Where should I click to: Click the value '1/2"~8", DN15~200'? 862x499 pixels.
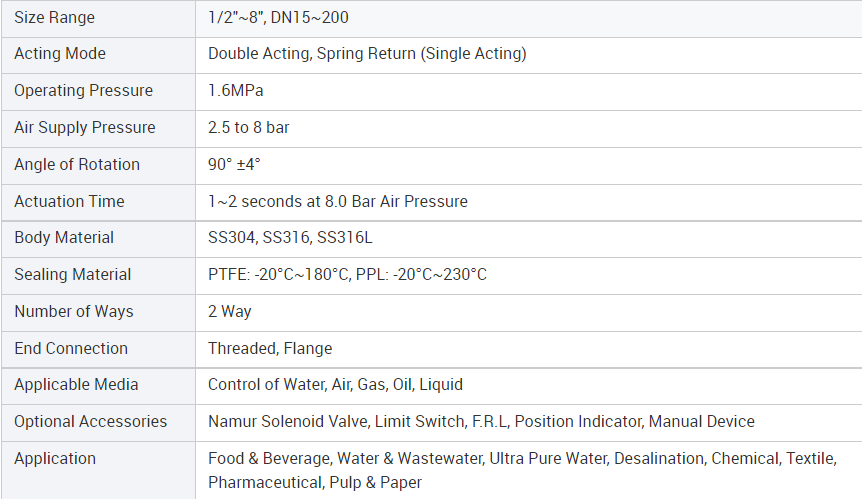coord(278,18)
